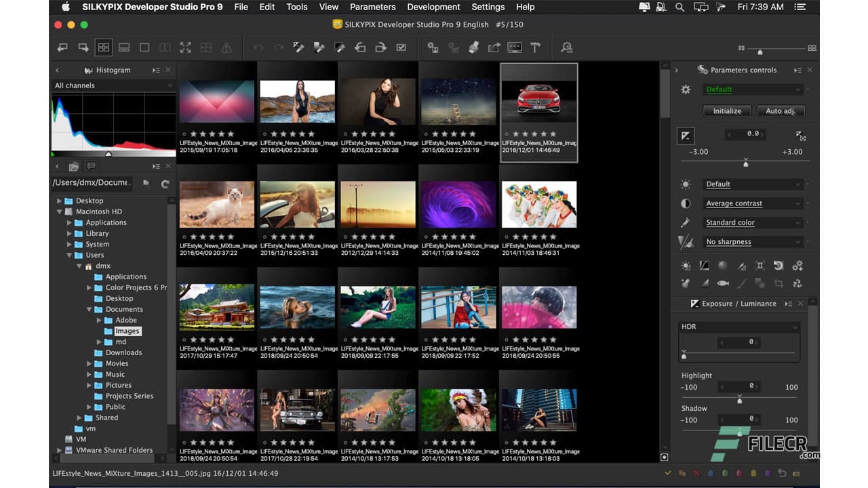
Task: Open the fullscreen preview toolbar icon
Action: (x=185, y=47)
